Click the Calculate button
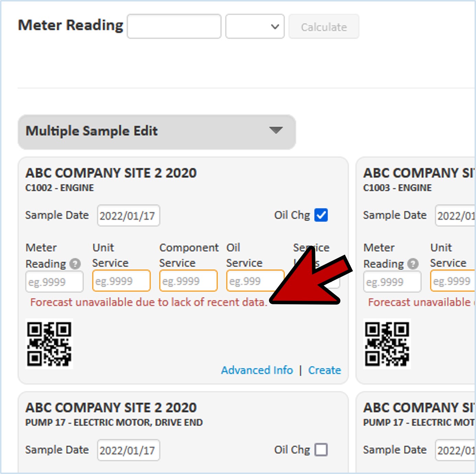The width and height of the screenshot is (476, 474). (324, 27)
